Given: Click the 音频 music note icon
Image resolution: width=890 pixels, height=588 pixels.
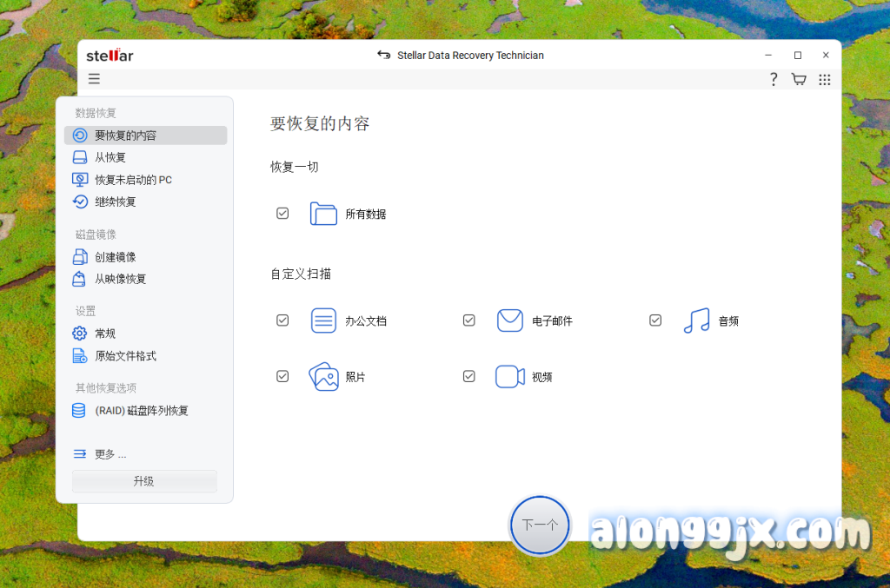Looking at the screenshot, I should [696, 320].
